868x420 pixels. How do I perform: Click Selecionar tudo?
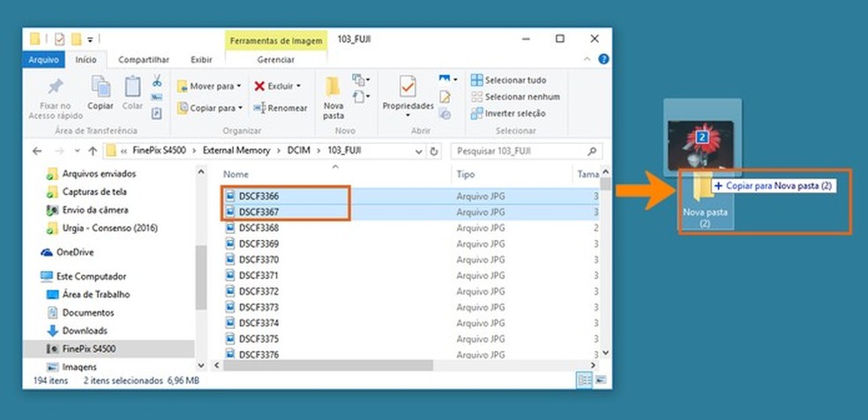click(508, 80)
